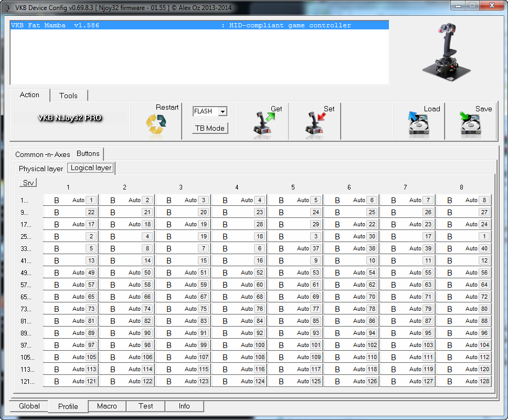The width and height of the screenshot is (508, 420).
Task: Click the B cell next to Auto 126
Action: point(337,382)
